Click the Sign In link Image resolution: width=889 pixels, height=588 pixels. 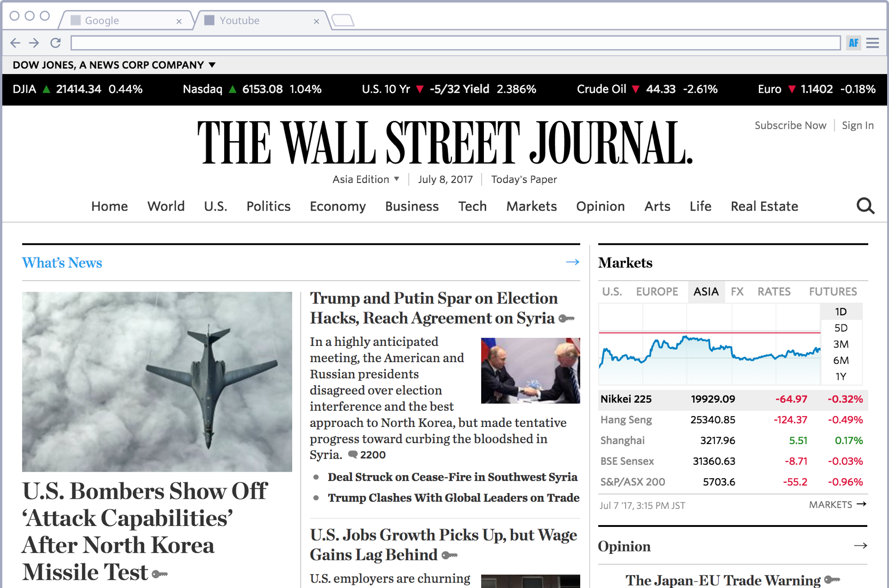click(858, 125)
